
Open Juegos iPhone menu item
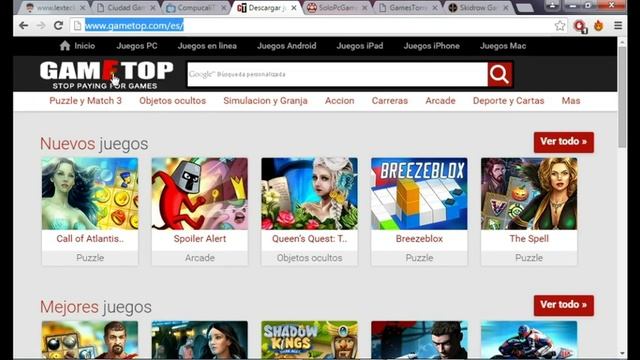431,46
